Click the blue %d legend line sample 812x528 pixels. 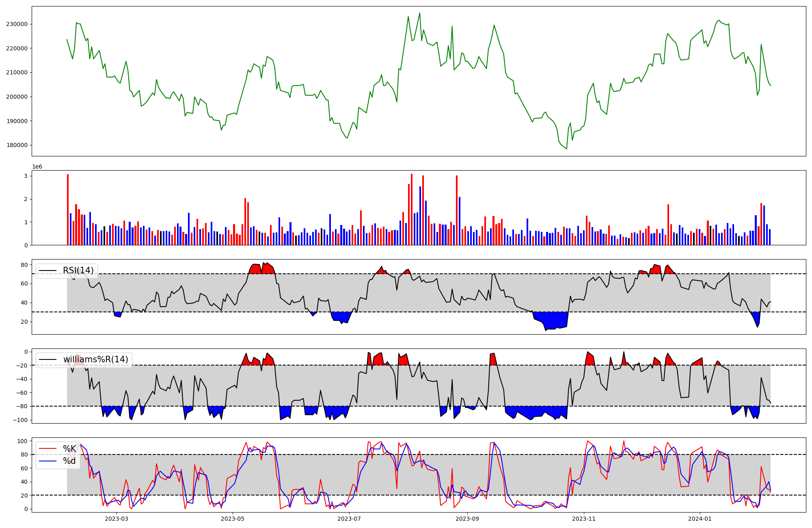pos(48,461)
